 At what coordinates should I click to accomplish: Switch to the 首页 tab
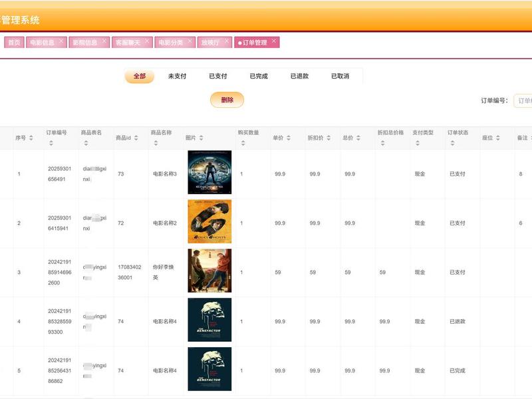14,43
